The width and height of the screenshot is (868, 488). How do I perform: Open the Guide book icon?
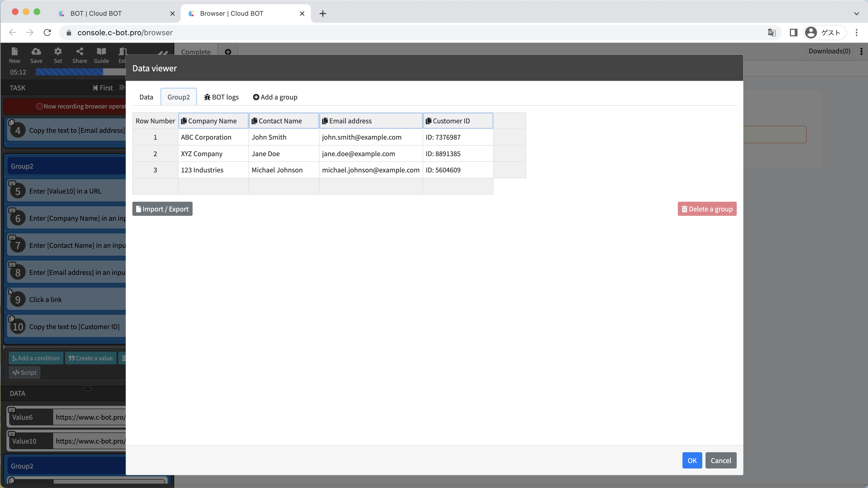click(101, 52)
